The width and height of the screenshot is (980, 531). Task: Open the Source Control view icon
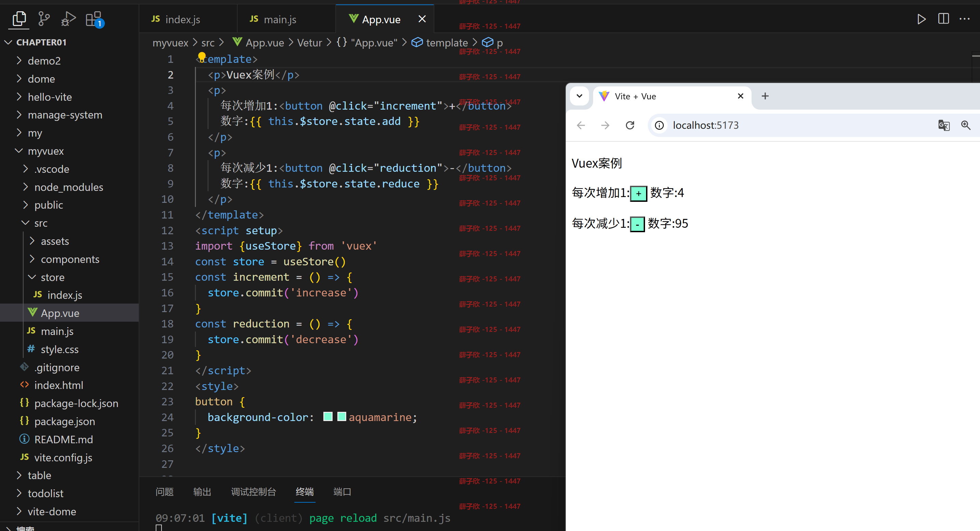point(44,19)
